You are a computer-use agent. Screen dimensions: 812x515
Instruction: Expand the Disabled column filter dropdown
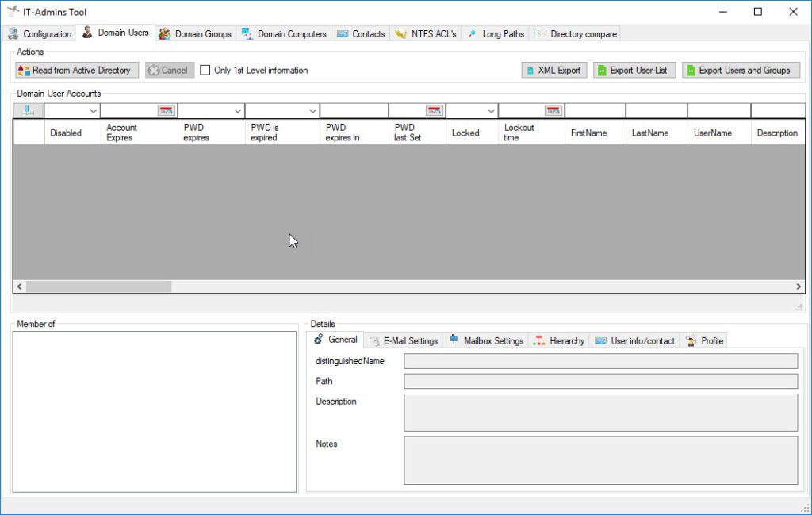(93, 111)
